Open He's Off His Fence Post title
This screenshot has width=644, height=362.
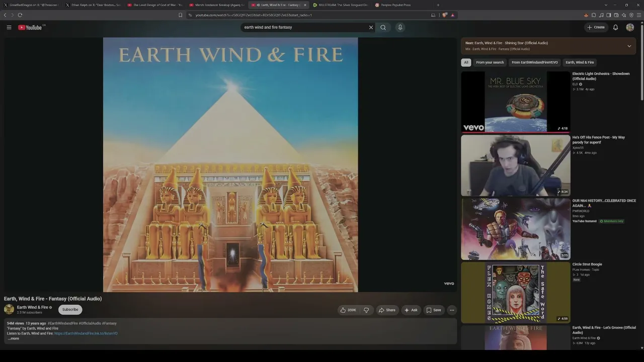[599, 140]
